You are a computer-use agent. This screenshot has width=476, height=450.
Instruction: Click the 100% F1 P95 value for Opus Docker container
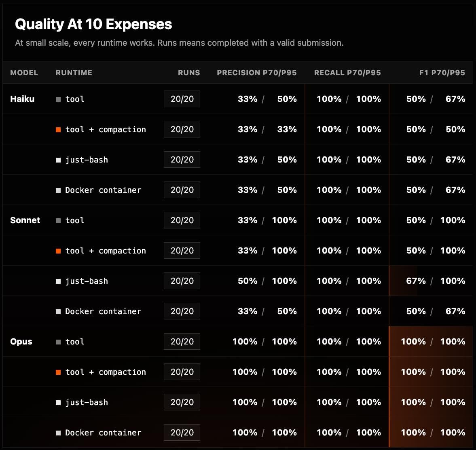[453, 433]
